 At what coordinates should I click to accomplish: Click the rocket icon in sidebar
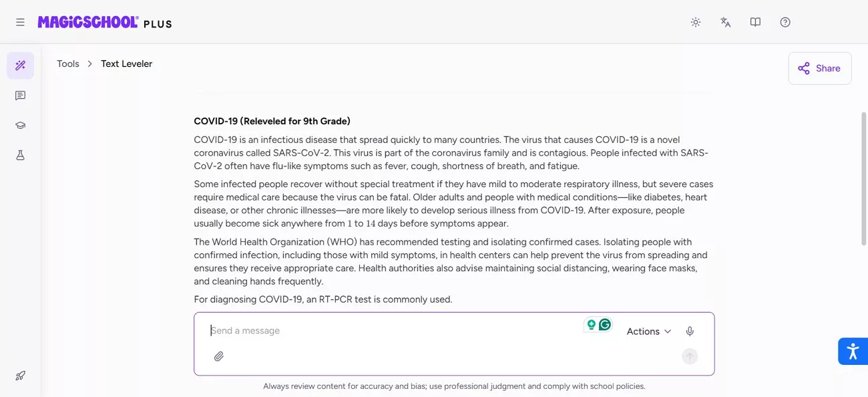click(20, 376)
